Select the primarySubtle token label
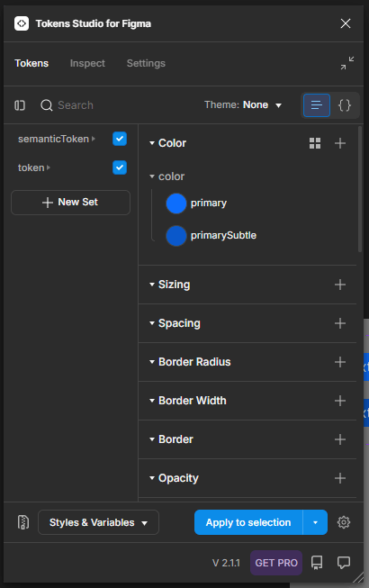 [223, 236]
